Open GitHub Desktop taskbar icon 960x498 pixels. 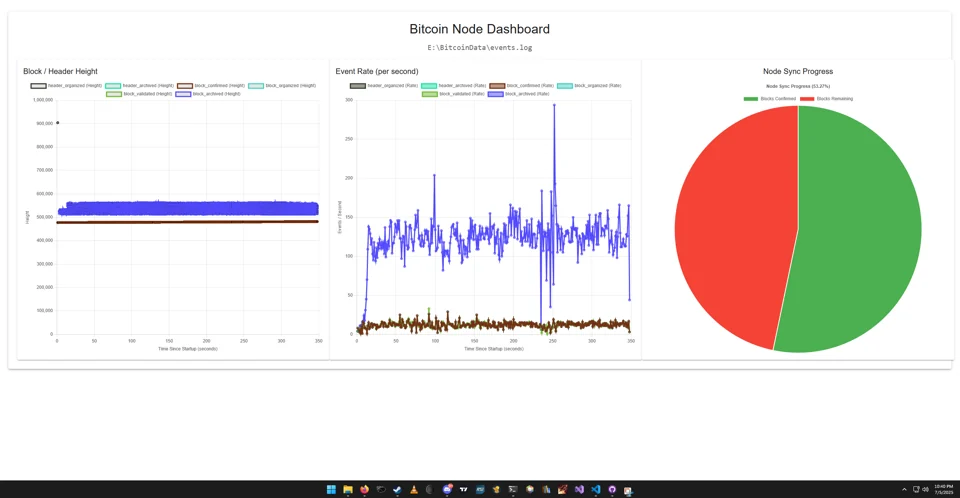(612, 489)
